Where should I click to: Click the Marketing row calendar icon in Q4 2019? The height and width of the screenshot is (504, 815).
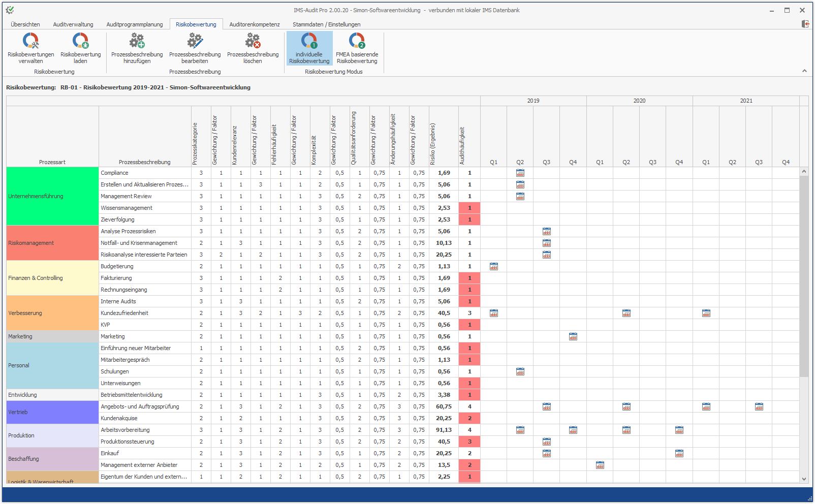coord(573,336)
